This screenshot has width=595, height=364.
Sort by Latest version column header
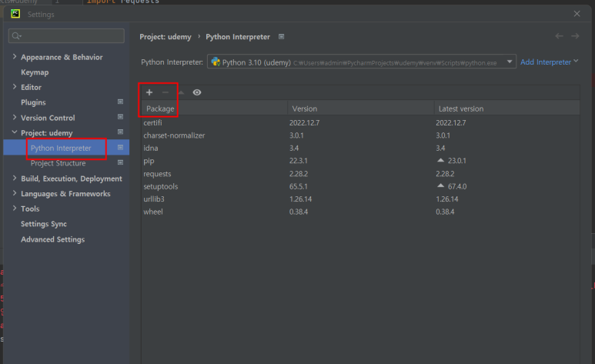tap(507, 109)
